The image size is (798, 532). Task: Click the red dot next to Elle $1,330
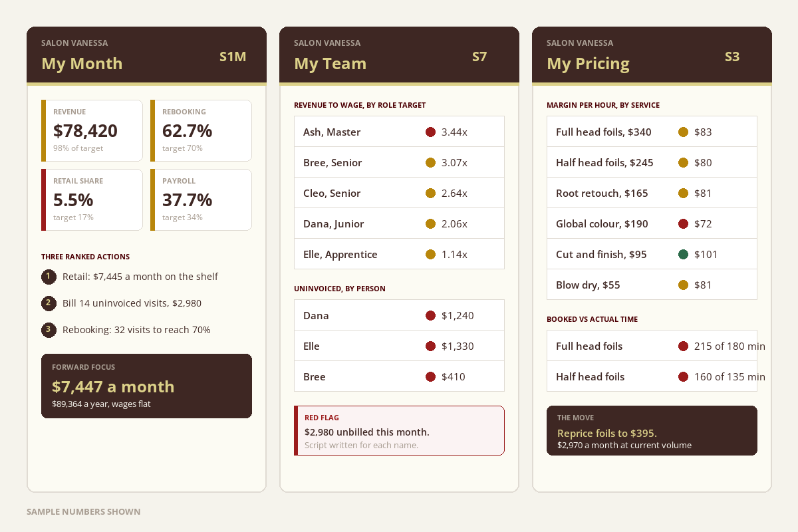click(x=430, y=346)
